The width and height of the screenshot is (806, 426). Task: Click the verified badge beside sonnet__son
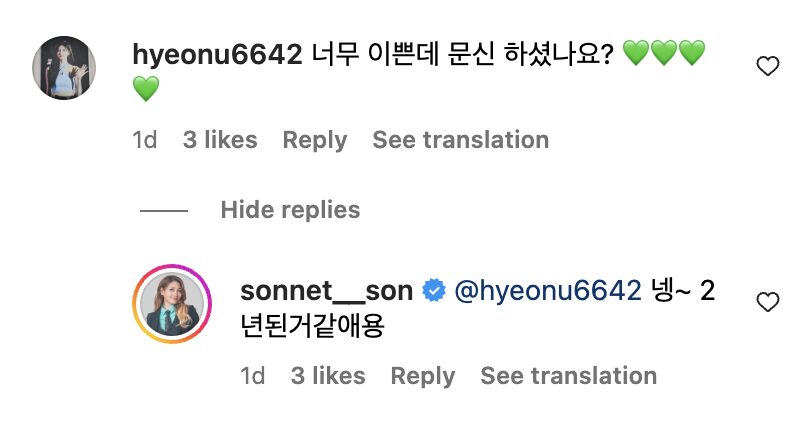(433, 292)
